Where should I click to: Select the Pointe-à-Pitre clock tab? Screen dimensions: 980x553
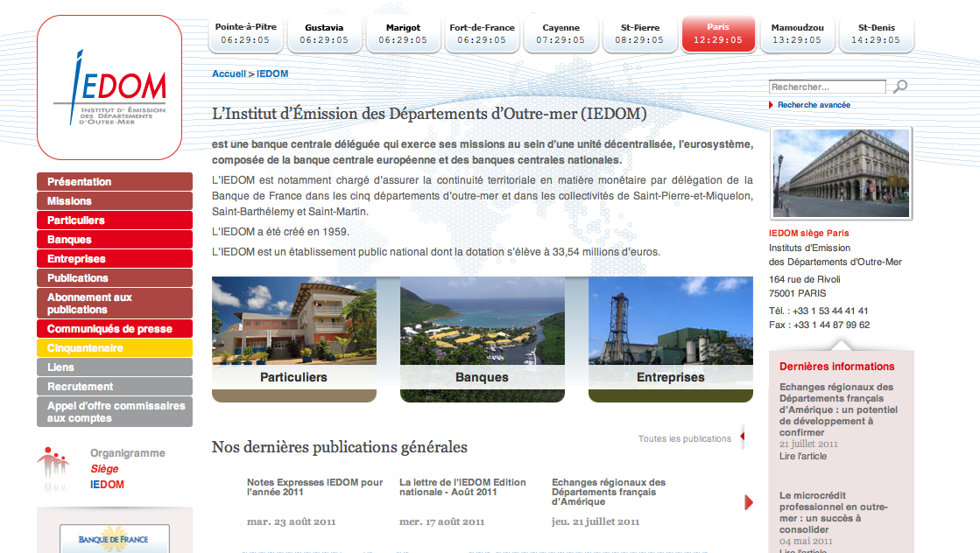[x=245, y=34]
